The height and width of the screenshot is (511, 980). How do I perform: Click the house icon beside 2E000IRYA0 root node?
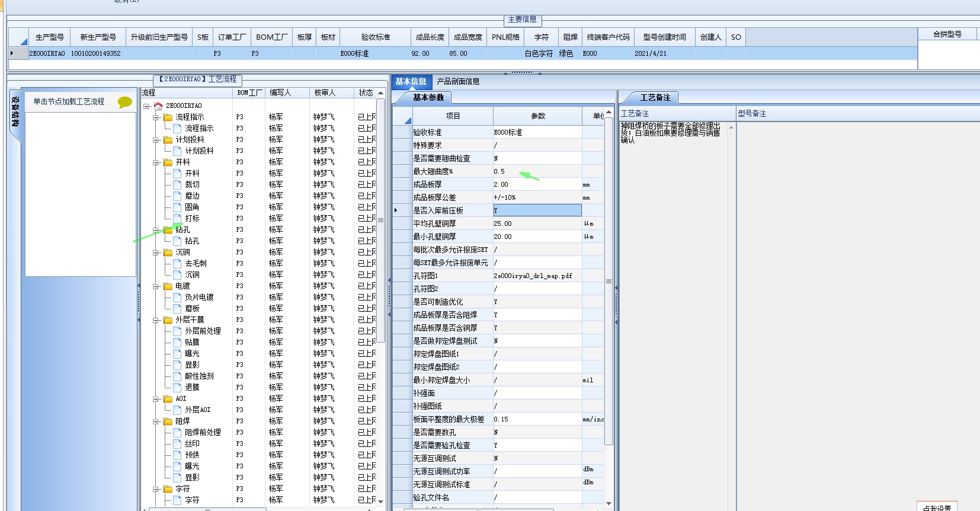(x=158, y=106)
